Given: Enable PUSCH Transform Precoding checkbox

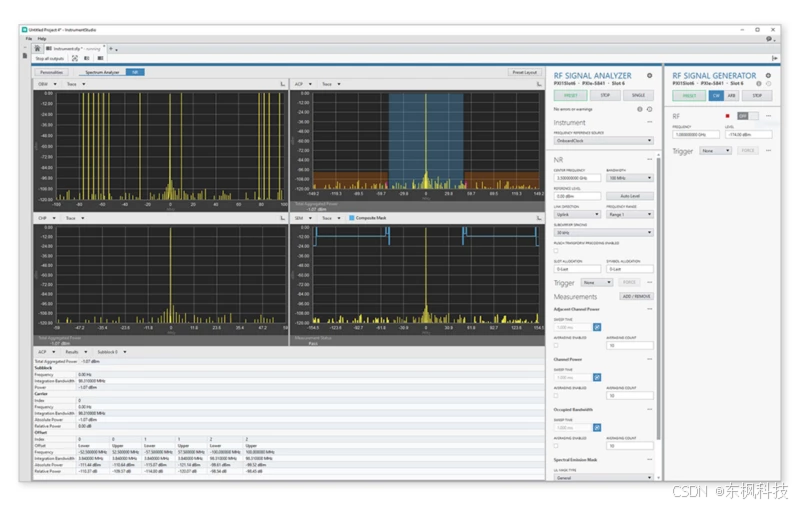Looking at the screenshot, I should 556,250.
